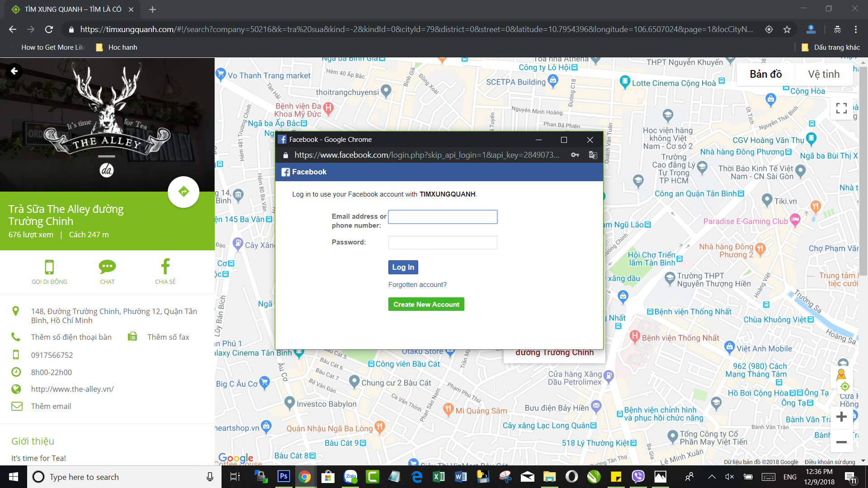Open directions with the green arrow button

point(184,192)
